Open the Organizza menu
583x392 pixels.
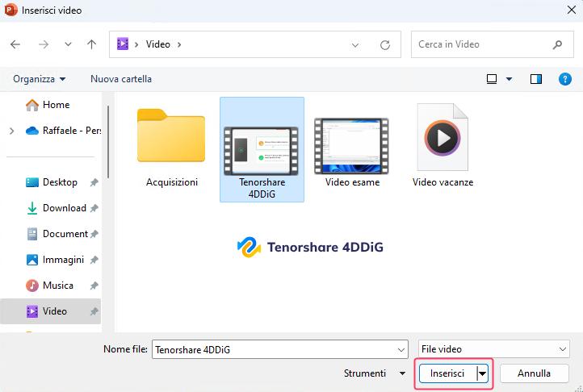[x=40, y=79]
